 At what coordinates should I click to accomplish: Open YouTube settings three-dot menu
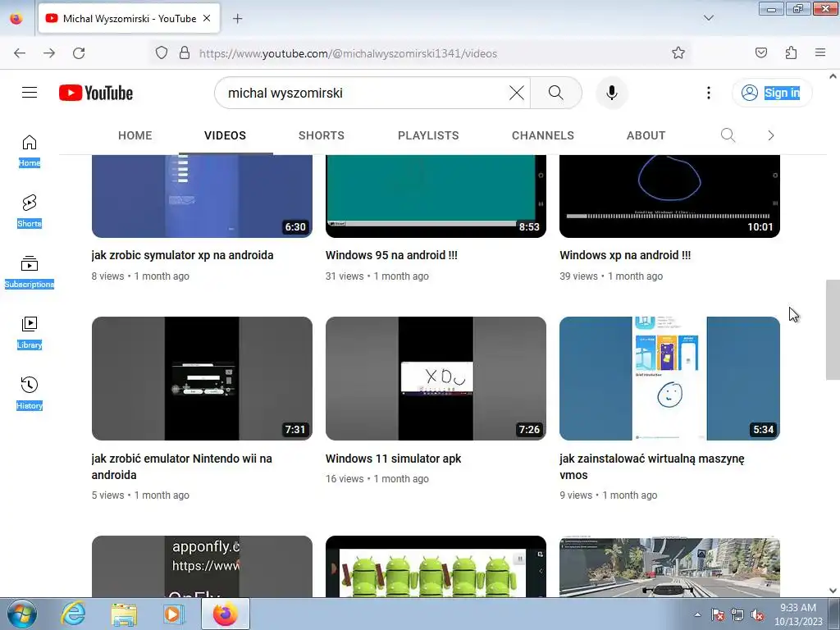pos(708,93)
